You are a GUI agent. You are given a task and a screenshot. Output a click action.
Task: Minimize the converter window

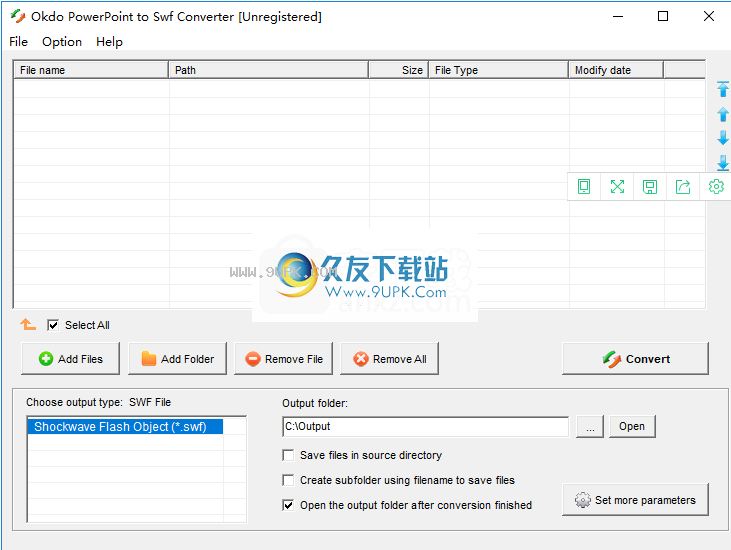(618, 16)
